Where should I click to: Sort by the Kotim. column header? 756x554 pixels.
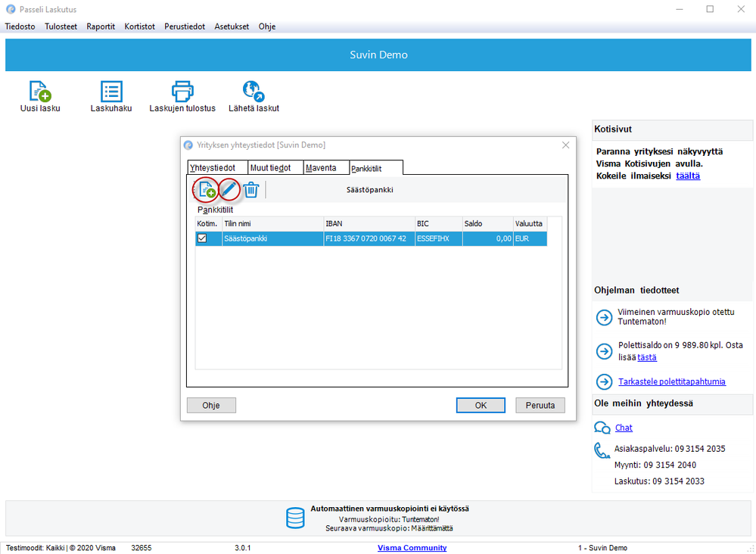208,224
